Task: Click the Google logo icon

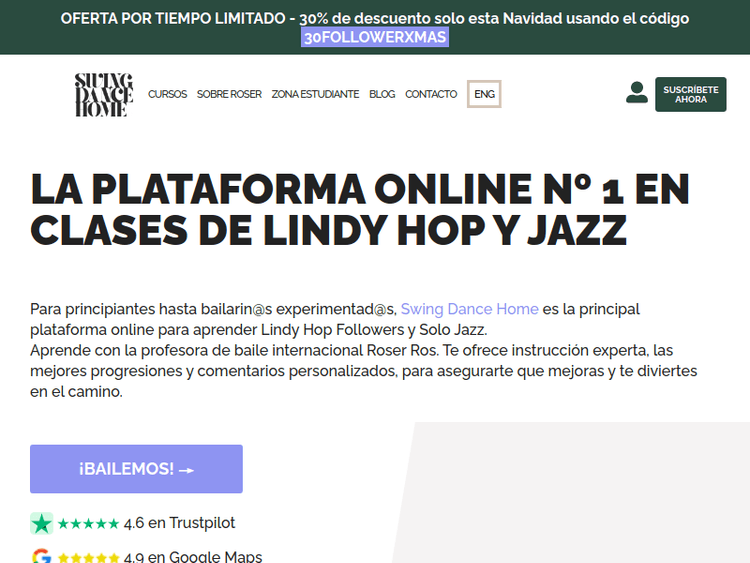Action: (x=42, y=557)
